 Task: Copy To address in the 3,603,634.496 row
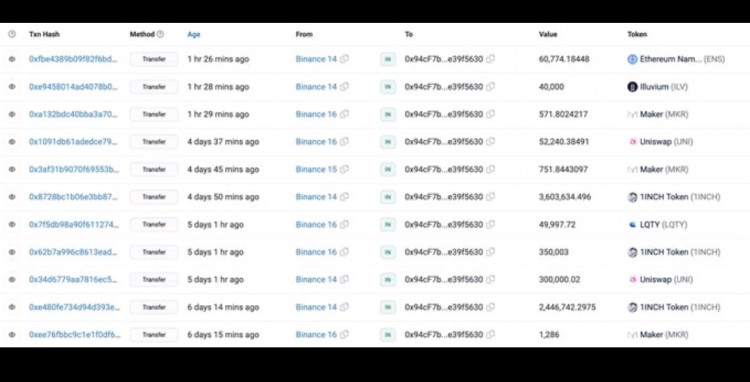pyautogui.click(x=490, y=197)
